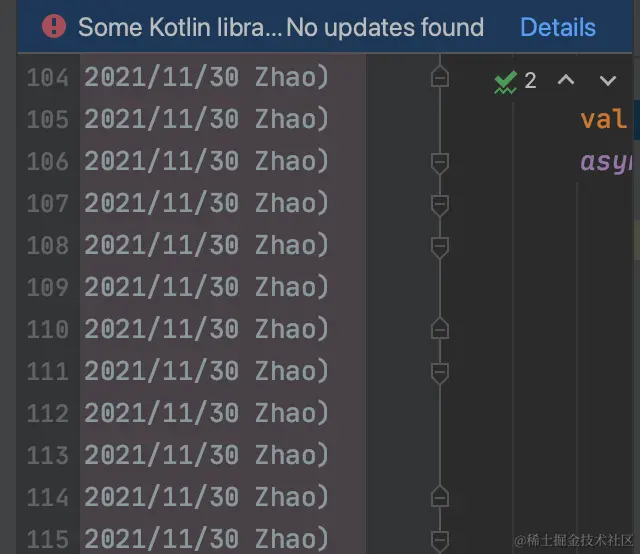Collapse the fold marker at line 106

point(439,161)
